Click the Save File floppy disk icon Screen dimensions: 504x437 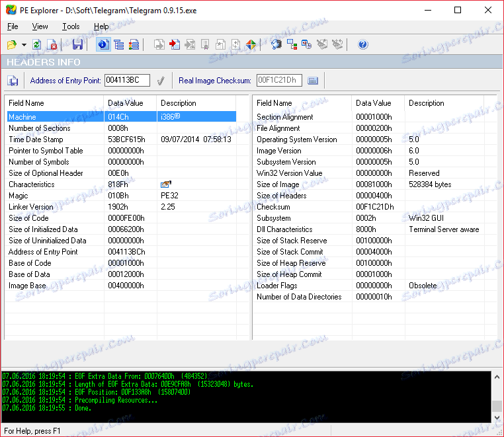coord(78,45)
